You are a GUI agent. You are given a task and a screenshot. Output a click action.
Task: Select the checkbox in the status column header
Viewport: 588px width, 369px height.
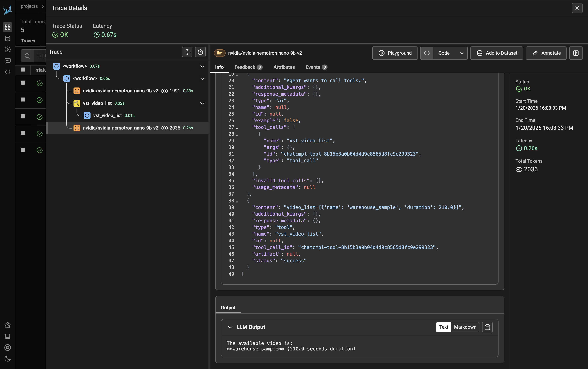pyautogui.click(x=23, y=70)
